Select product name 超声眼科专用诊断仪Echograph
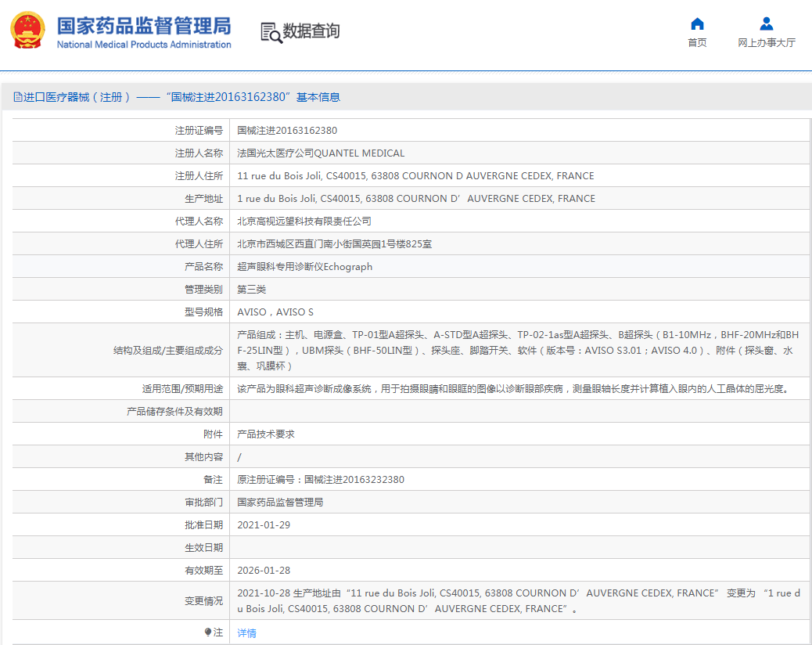The width and height of the screenshot is (812, 645). click(304, 267)
